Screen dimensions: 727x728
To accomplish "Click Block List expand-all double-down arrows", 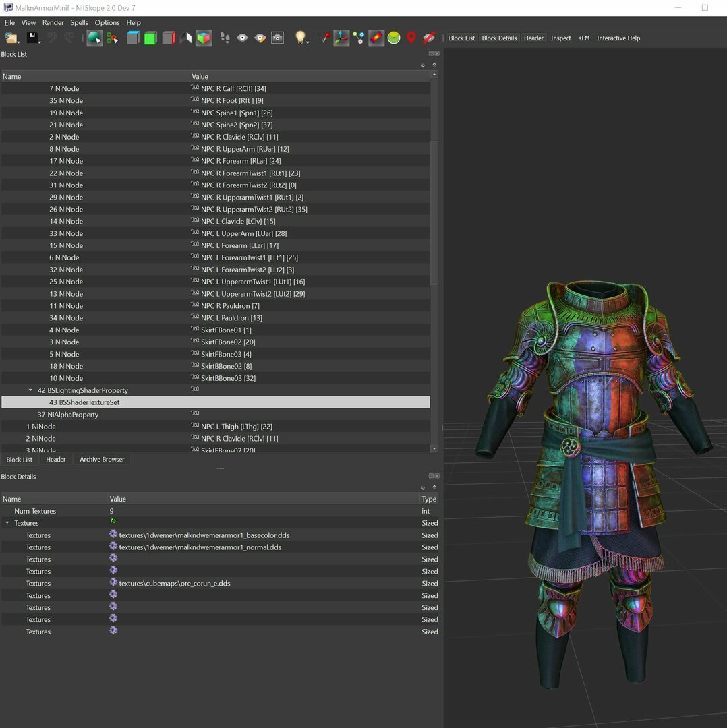I will (x=423, y=65).
